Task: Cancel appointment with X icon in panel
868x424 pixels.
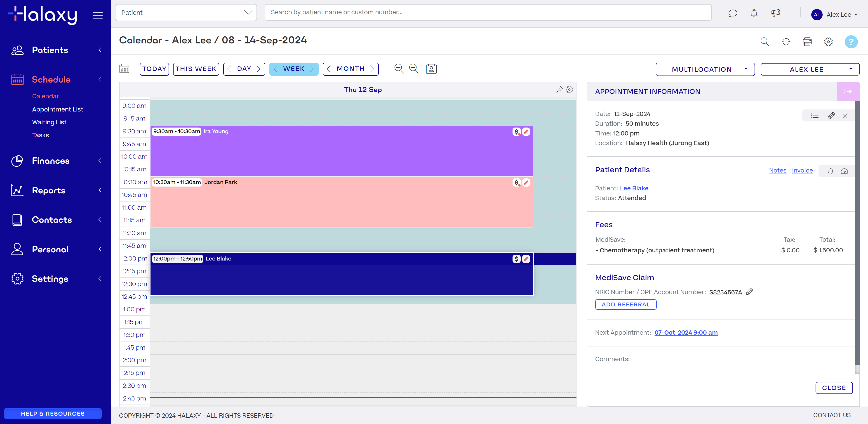Action: click(845, 116)
